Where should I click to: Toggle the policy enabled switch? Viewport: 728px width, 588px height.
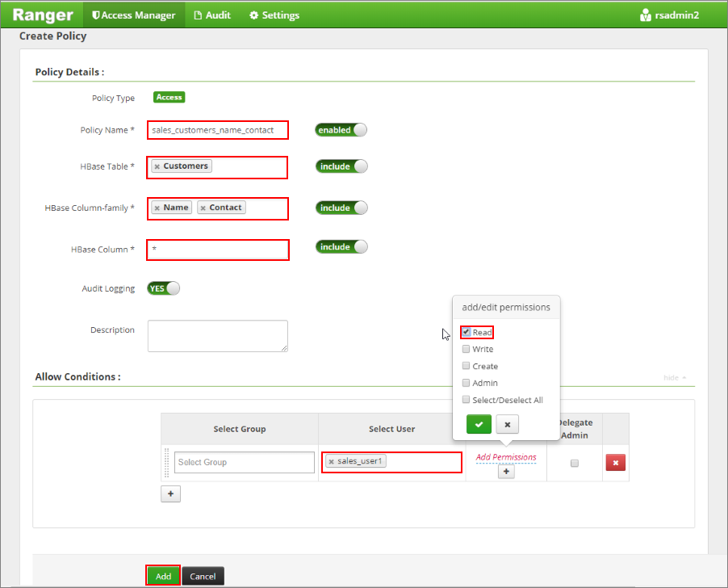tap(341, 130)
